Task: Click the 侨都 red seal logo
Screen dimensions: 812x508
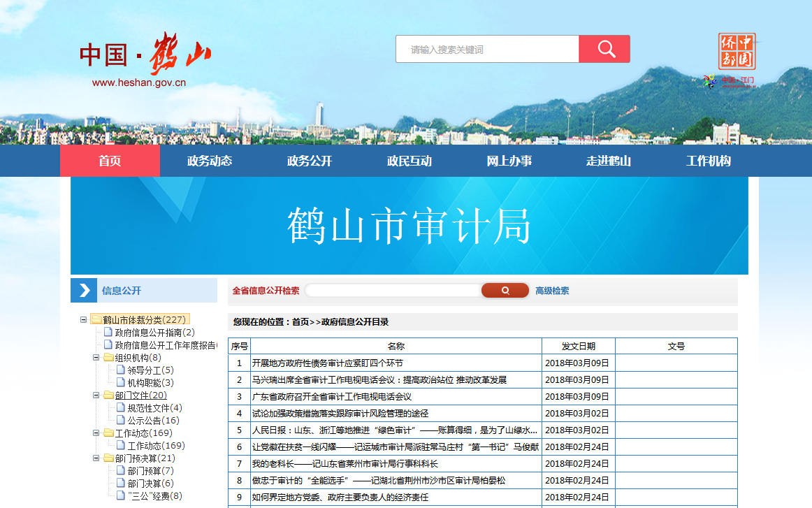Action: [737, 52]
